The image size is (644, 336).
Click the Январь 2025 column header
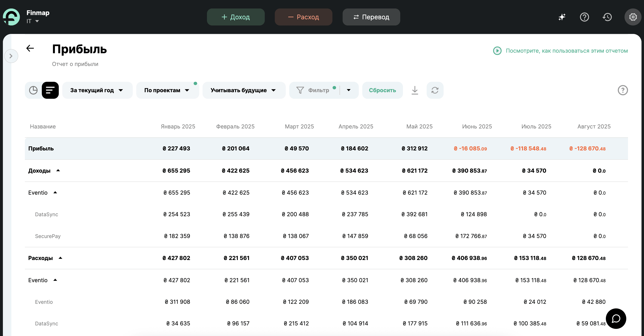(178, 126)
